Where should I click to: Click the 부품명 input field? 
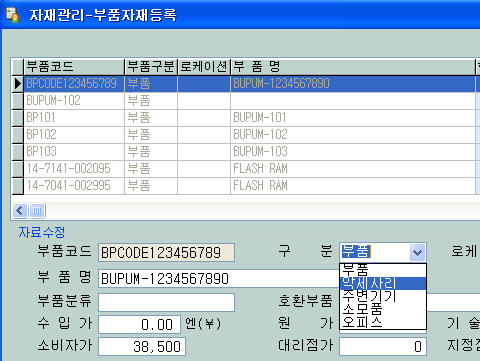click(219, 278)
